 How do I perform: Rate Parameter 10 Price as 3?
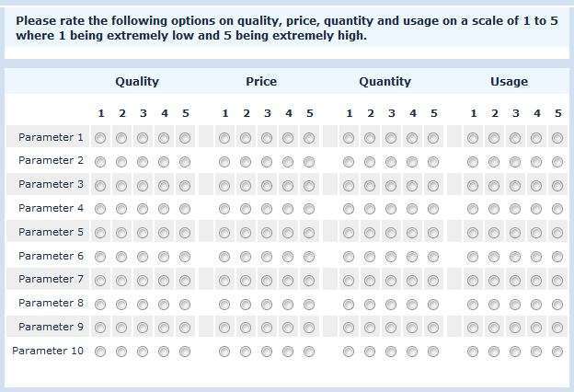click(x=267, y=352)
